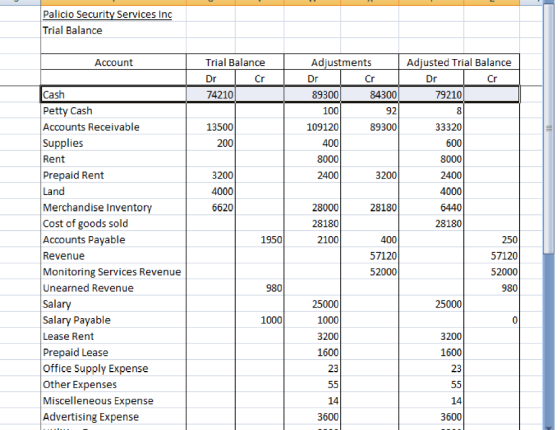The image size is (560, 430).
Task: Select the Prepaid Lease label
Action: (x=75, y=352)
